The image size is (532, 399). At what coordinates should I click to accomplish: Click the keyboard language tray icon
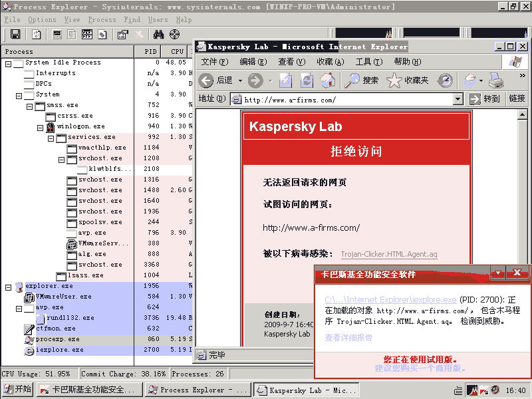pos(458,391)
